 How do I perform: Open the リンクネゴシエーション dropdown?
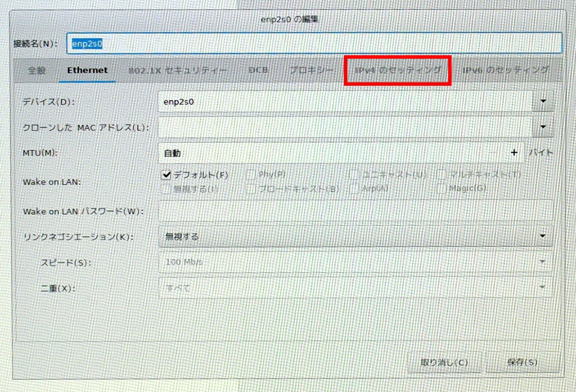point(355,237)
